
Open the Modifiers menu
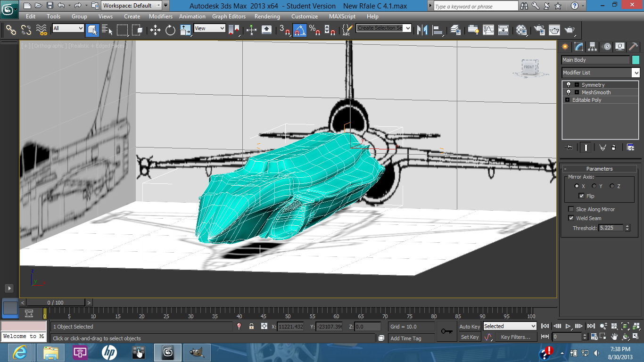(x=161, y=16)
